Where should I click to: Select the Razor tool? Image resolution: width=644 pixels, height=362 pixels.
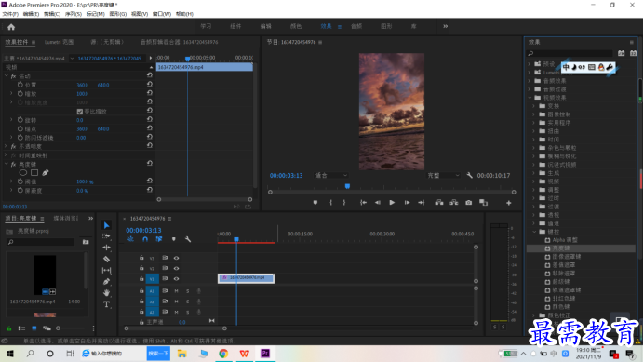[106, 259]
